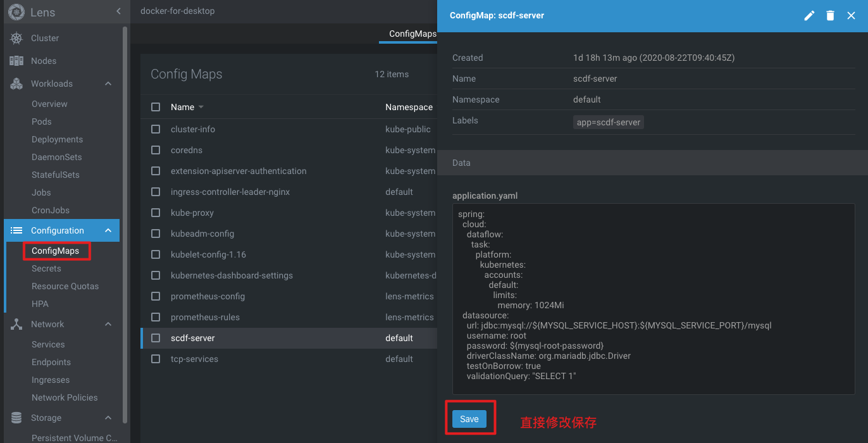Image resolution: width=868 pixels, height=443 pixels.
Task: Open the prometheus-rules config map row
Action: (288, 317)
